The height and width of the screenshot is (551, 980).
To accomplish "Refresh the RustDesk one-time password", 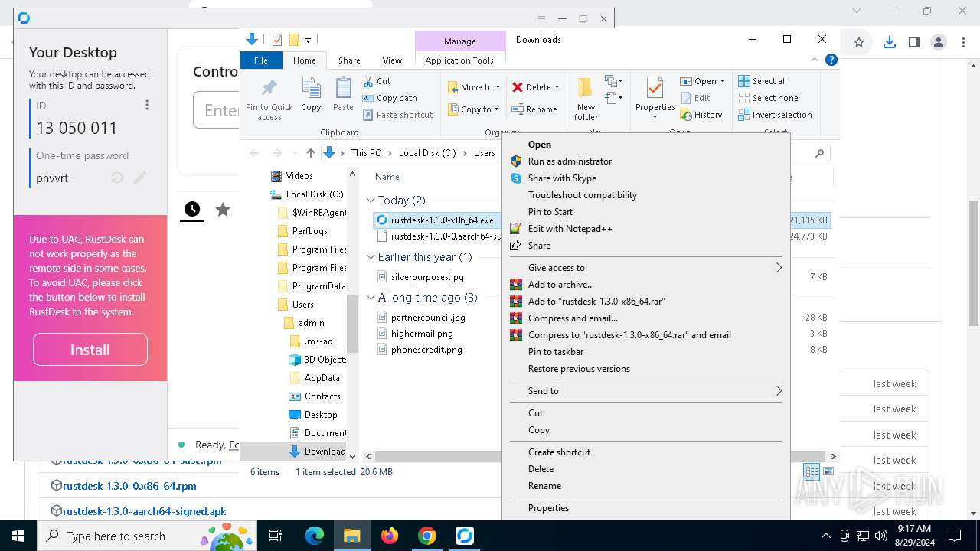I will tap(117, 178).
